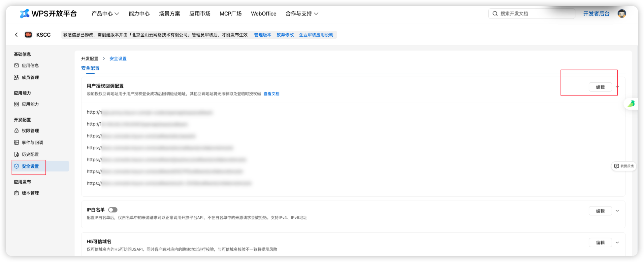
Task: Click the 开发者后台 link
Action: (x=596, y=14)
